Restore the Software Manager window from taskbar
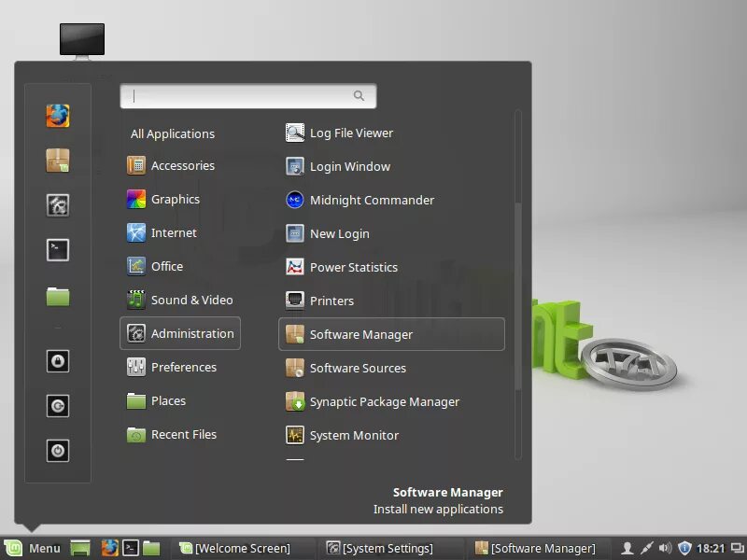Viewport: 747px width, 560px height. click(536, 548)
